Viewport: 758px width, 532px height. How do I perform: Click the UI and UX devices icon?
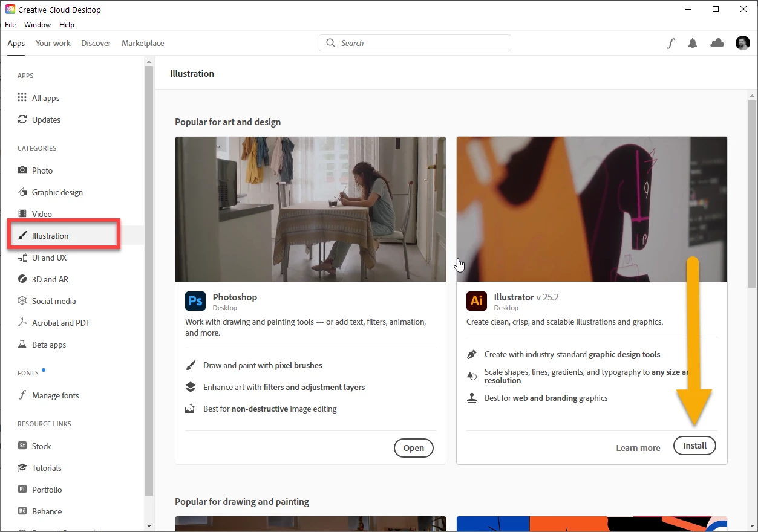pyautogui.click(x=22, y=258)
